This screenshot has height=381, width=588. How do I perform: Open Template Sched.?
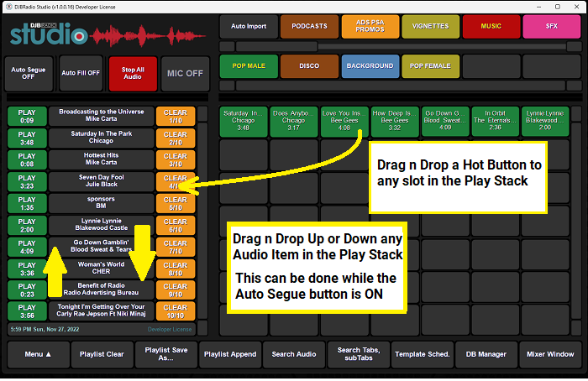point(423,355)
